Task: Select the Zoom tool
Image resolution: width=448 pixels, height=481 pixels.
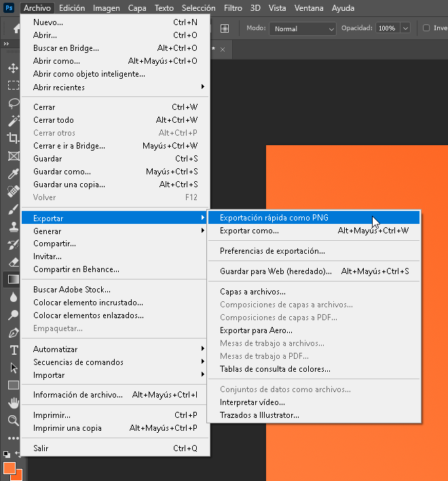Action: coord(13,420)
